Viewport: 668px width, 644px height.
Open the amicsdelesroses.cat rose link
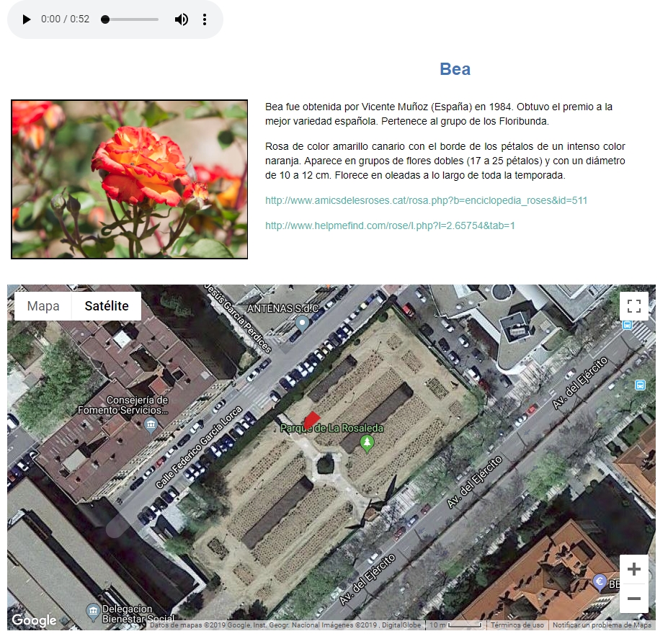pyautogui.click(x=426, y=200)
